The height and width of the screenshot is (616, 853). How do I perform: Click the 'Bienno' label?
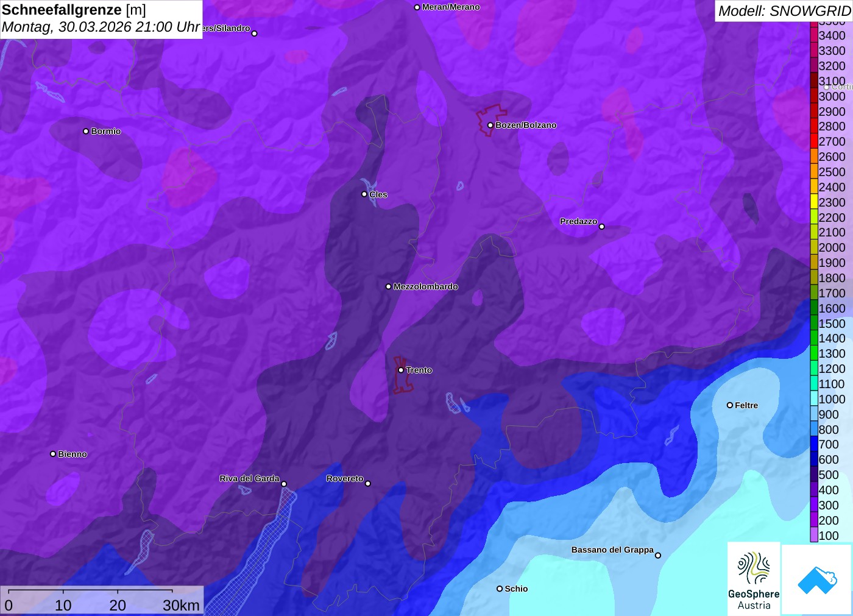click(73, 454)
